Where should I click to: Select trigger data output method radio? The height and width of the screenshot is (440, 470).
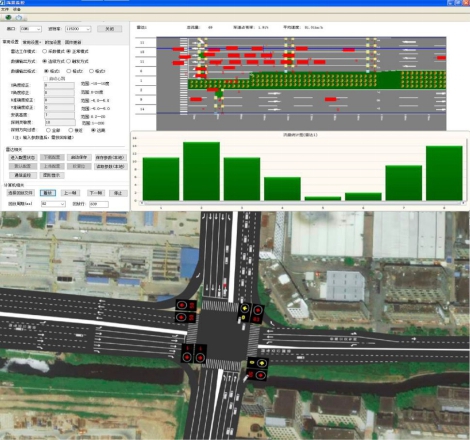[x=69, y=61]
